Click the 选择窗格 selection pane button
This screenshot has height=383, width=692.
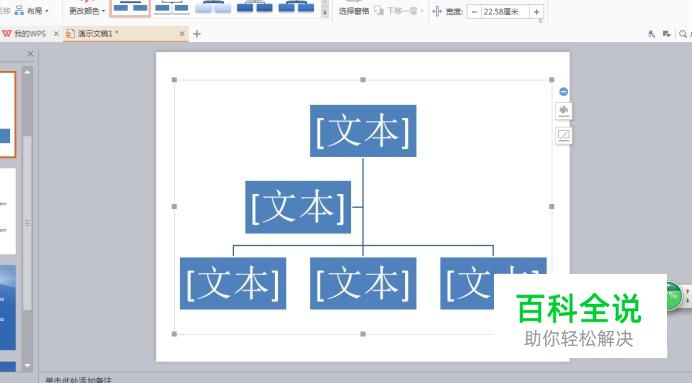(354, 11)
